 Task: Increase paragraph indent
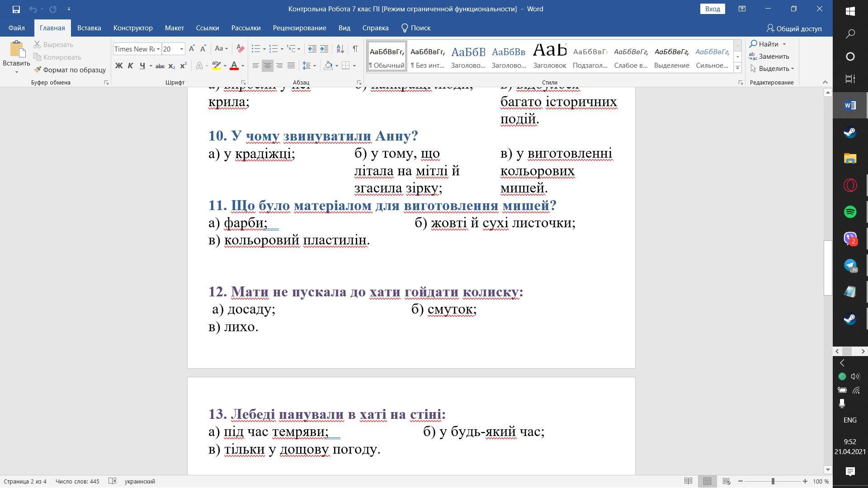click(324, 49)
